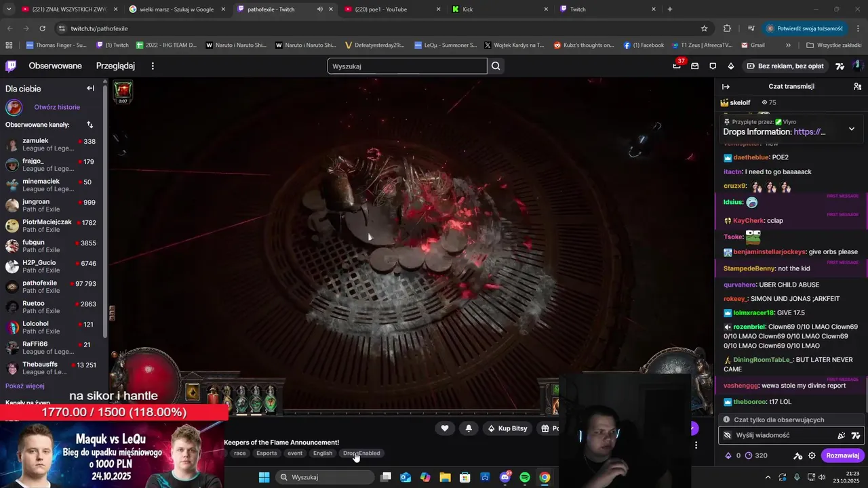Click the Twitch home logo

pos(11,66)
